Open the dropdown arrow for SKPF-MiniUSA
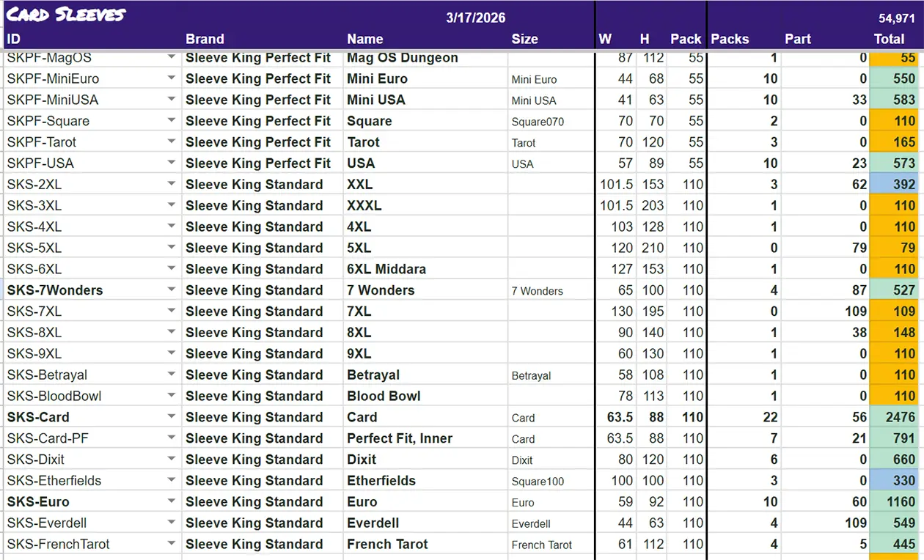 coord(172,100)
